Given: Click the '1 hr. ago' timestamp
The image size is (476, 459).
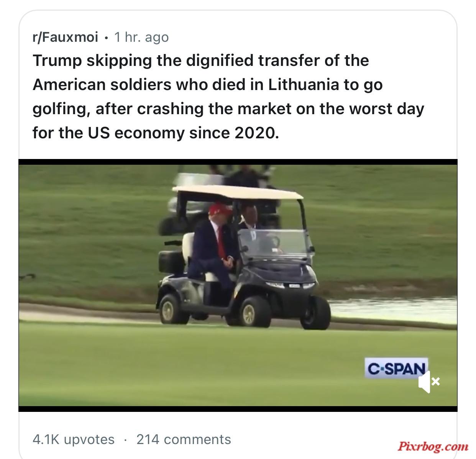Looking at the screenshot, I should pos(141,37).
